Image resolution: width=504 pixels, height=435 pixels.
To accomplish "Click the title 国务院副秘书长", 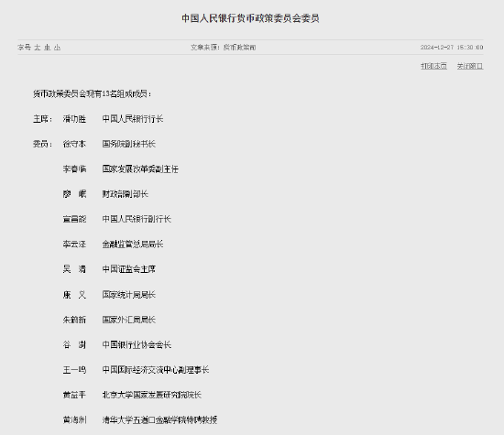I will click(129, 144).
